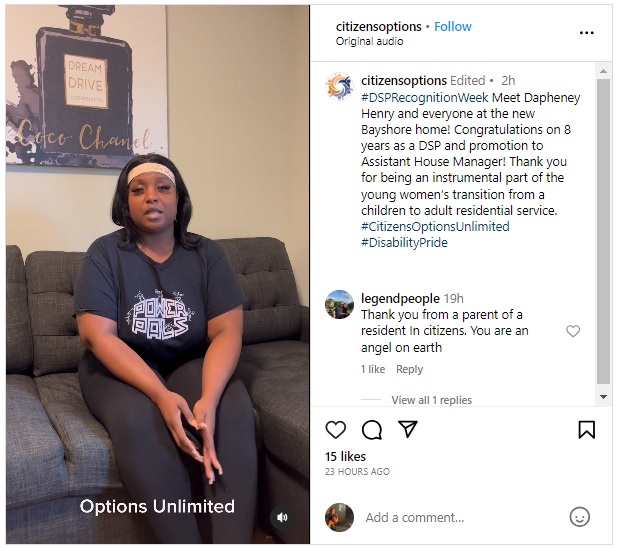Reply to the legendpeople comment
619x548 pixels.
[x=409, y=369]
